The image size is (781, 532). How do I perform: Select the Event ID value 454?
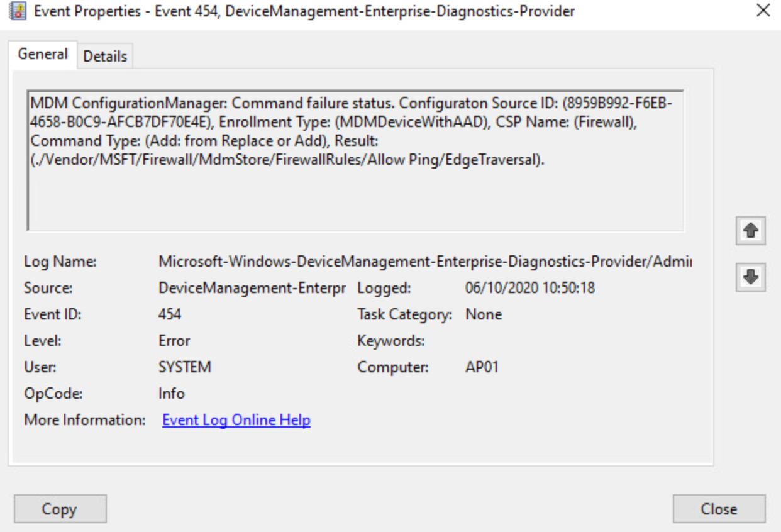point(170,314)
